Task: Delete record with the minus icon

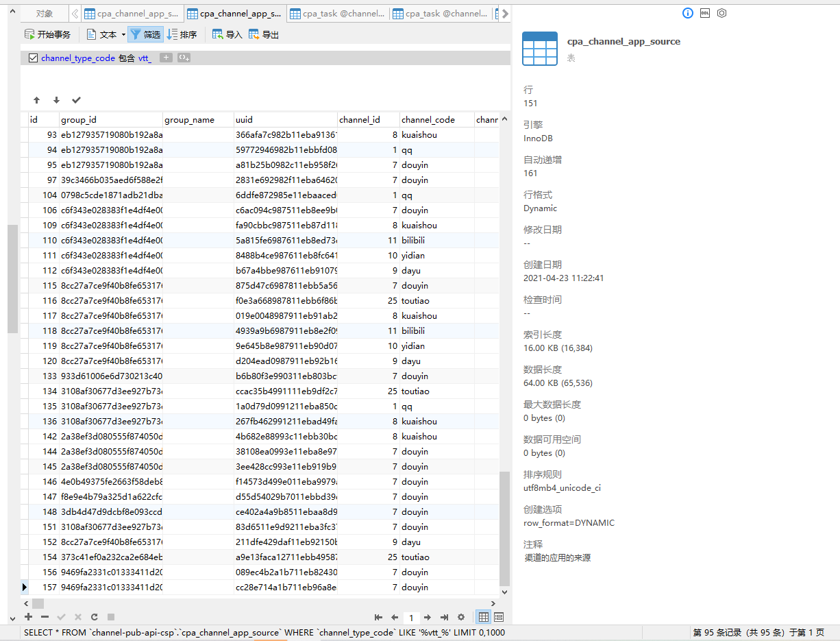Action: pos(45,617)
